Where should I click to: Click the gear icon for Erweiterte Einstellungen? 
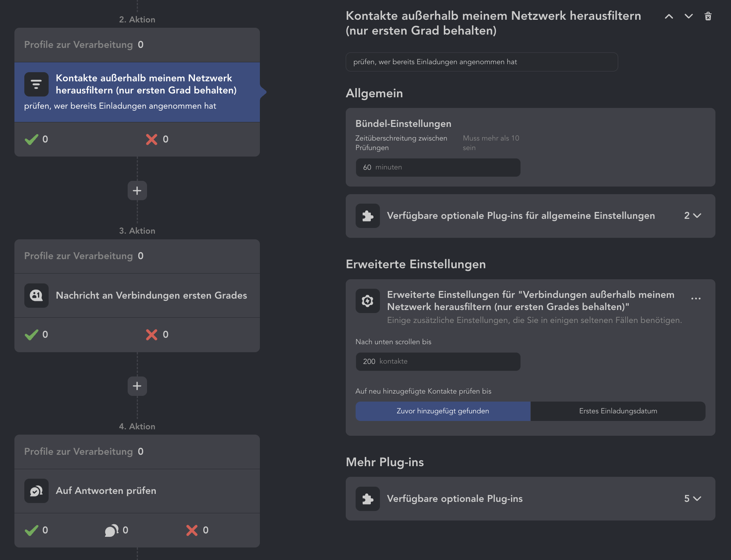coord(367,301)
